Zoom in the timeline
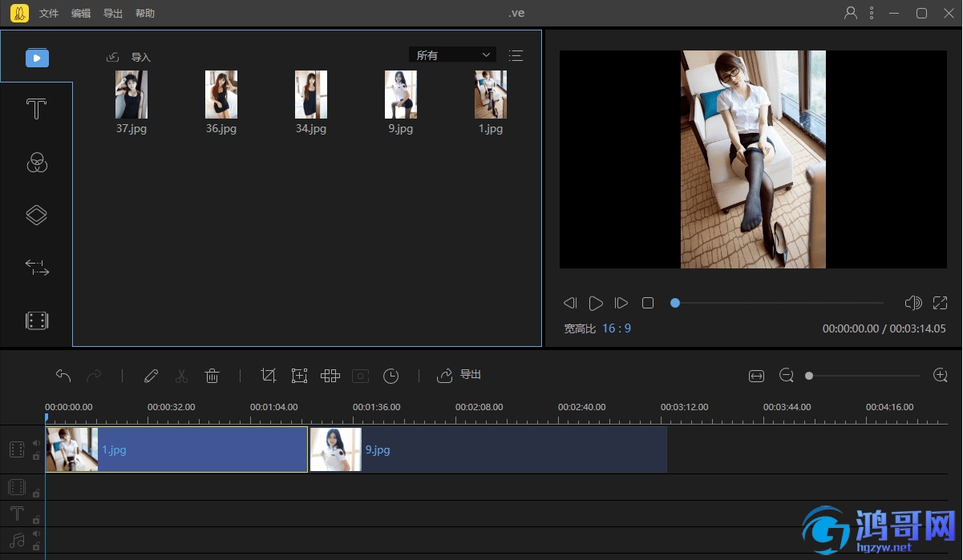Screen dimensions: 963x560 pyautogui.click(x=941, y=375)
